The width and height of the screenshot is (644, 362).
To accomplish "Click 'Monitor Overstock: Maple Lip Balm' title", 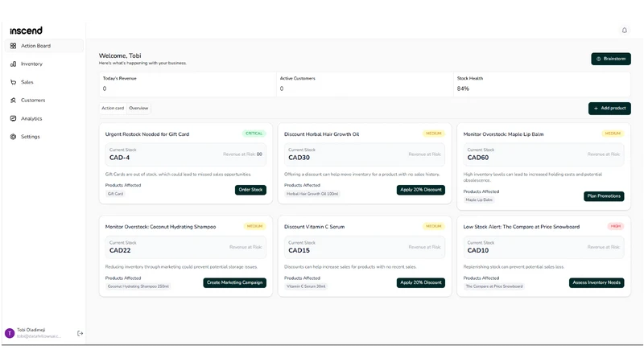I will coord(503,134).
